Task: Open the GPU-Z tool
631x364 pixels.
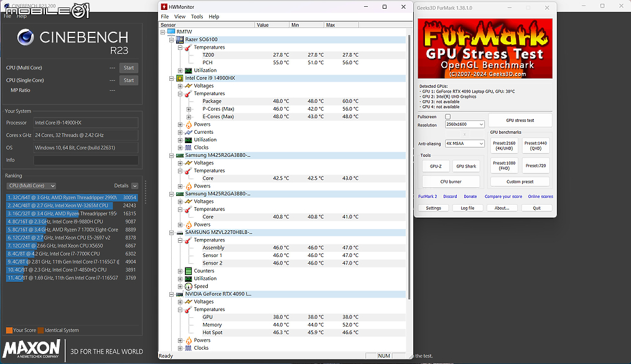Action: tap(436, 166)
